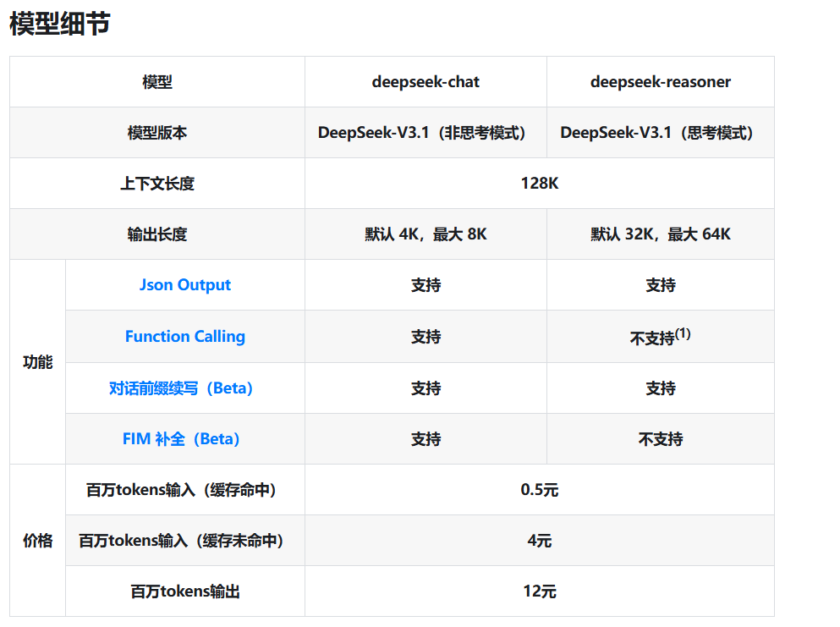
Task: Click the 功能 group label
Action: pyautogui.click(x=37, y=362)
